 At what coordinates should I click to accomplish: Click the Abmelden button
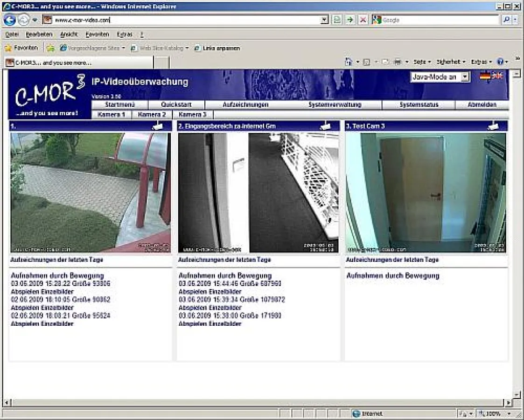[x=482, y=105]
